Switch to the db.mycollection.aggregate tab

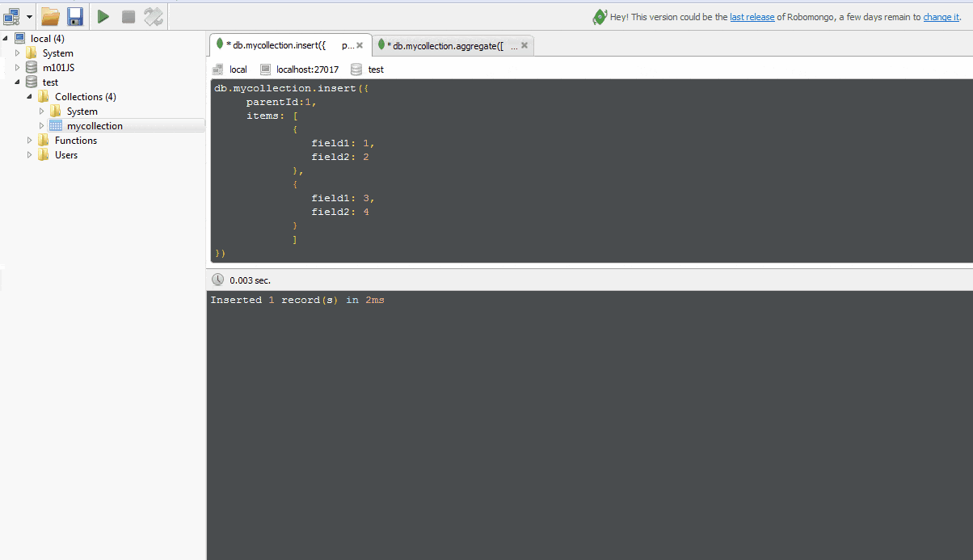point(455,45)
